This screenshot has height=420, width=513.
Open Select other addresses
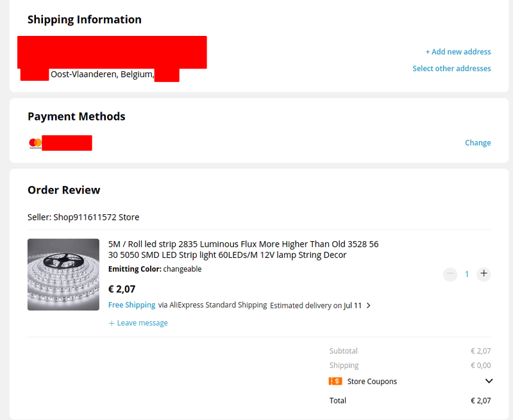(x=451, y=69)
